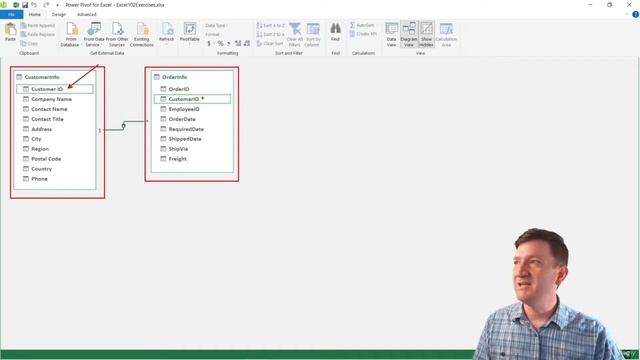Open the From Data Service menu

(x=94, y=34)
